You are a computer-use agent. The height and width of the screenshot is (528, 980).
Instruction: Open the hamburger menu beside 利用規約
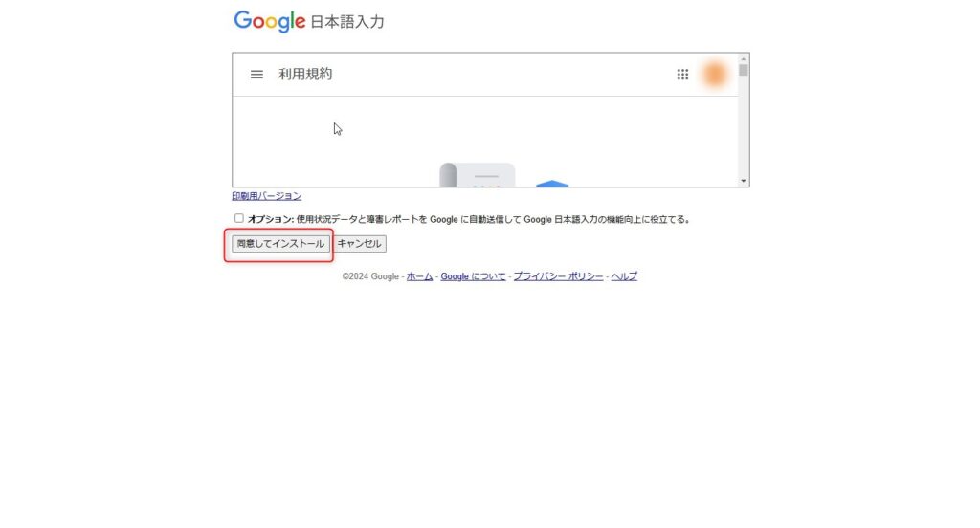point(256,75)
